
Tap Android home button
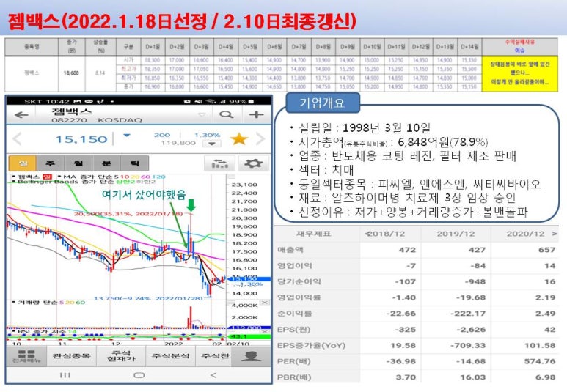click(139, 375)
